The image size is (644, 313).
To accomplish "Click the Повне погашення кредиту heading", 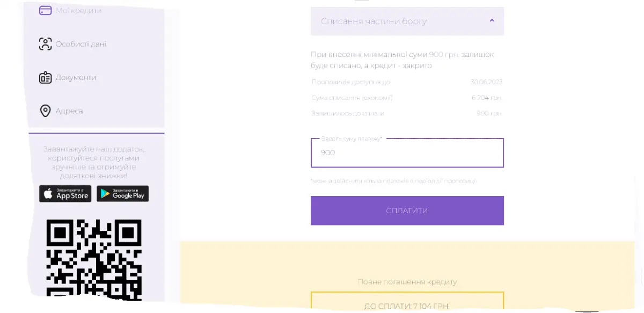I will tap(407, 282).
